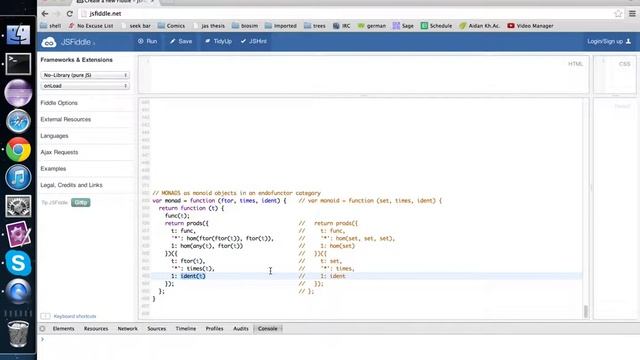Expand External Resources section

coord(66,119)
